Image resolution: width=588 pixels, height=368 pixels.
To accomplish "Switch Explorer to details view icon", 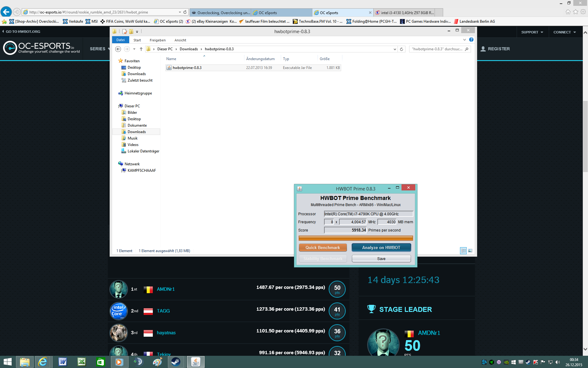I will pyautogui.click(x=463, y=251).
